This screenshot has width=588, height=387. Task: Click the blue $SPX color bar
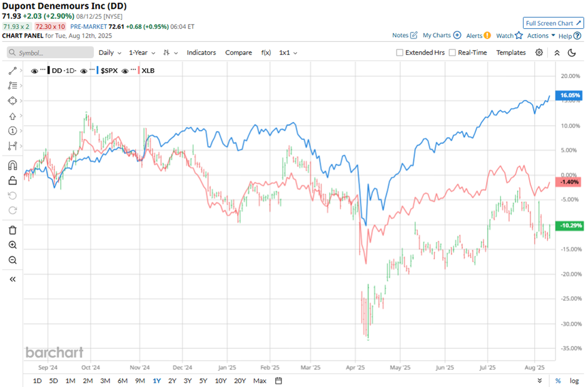coord(98,71)
